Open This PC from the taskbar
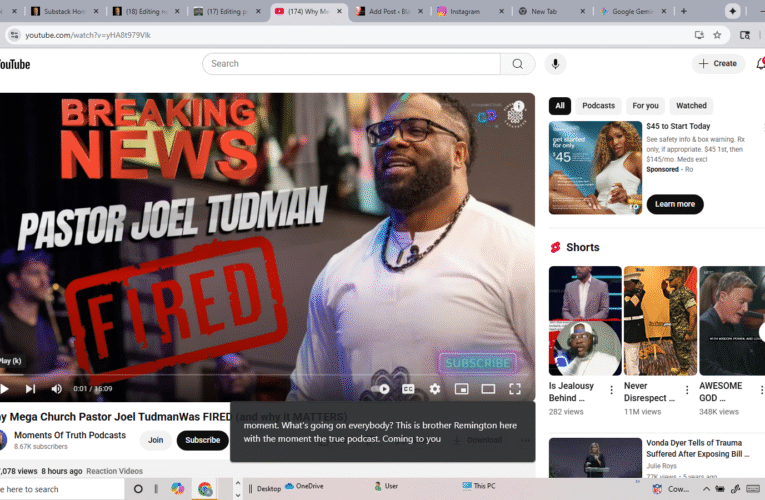The image size is (765, 500). [479, 486]
